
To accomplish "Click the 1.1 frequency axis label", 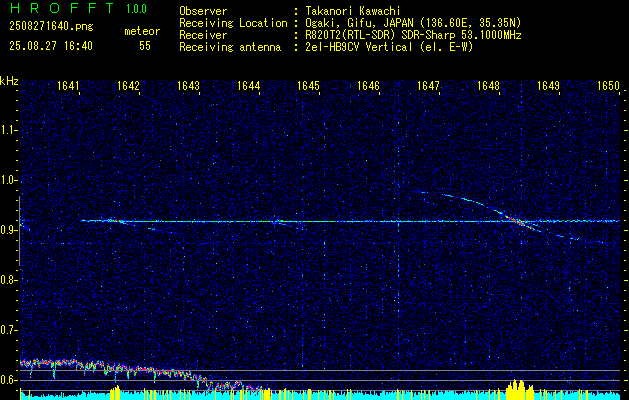I will pos(9,130).
